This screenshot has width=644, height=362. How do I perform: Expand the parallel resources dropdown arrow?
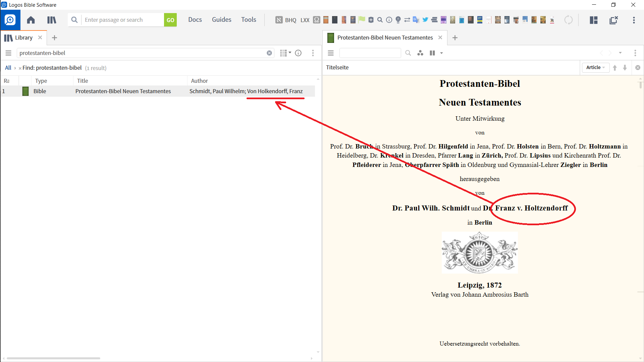(x=442, y=53)
